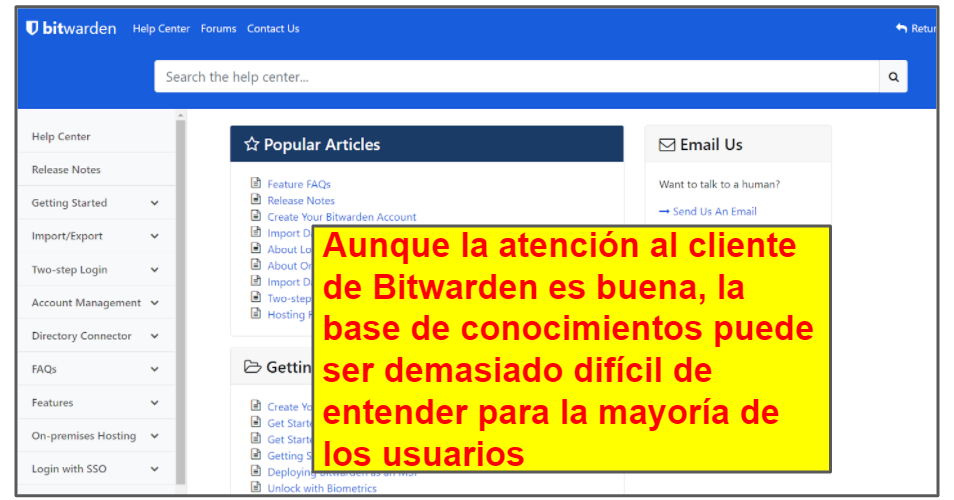Click the Return link at top right

[923, 29]
